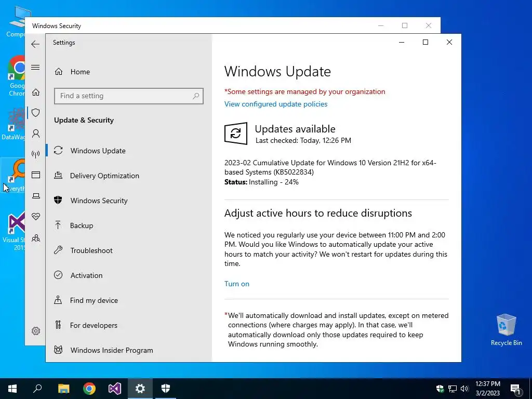532x399 pixels.
Task: Close the Settings window
Action: 449,42
